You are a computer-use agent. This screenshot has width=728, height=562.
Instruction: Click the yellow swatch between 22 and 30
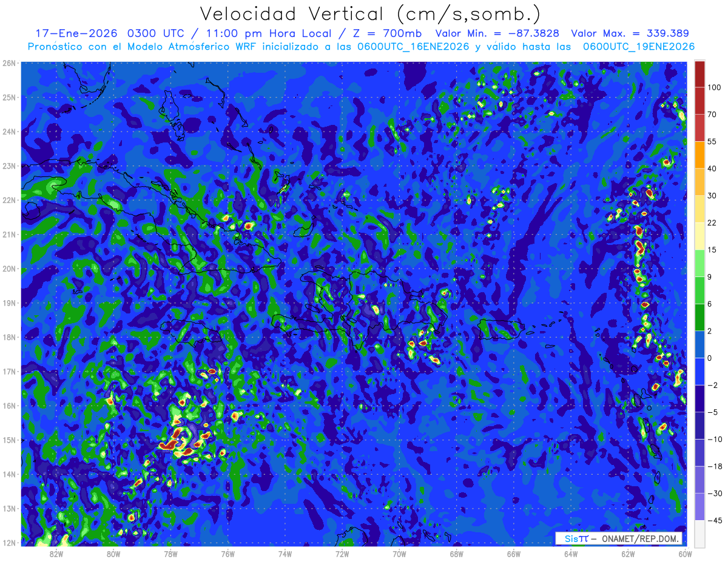pos(699,208)
